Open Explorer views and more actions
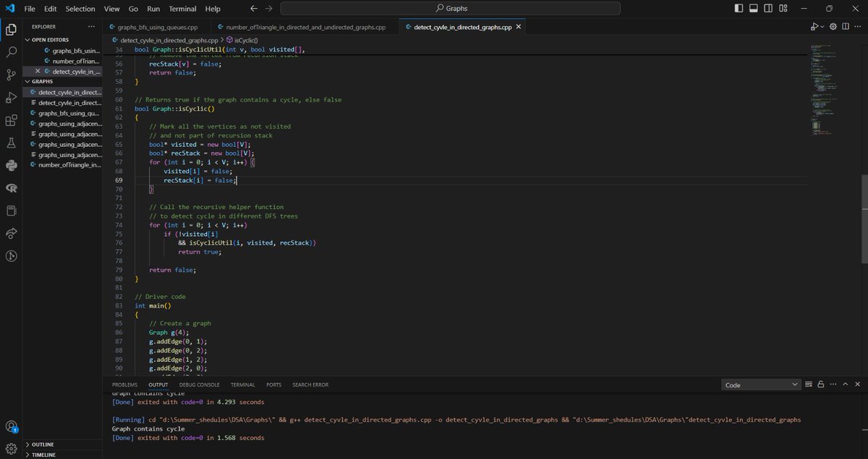This screenshot has width=868, height=459. pos(91,27)
